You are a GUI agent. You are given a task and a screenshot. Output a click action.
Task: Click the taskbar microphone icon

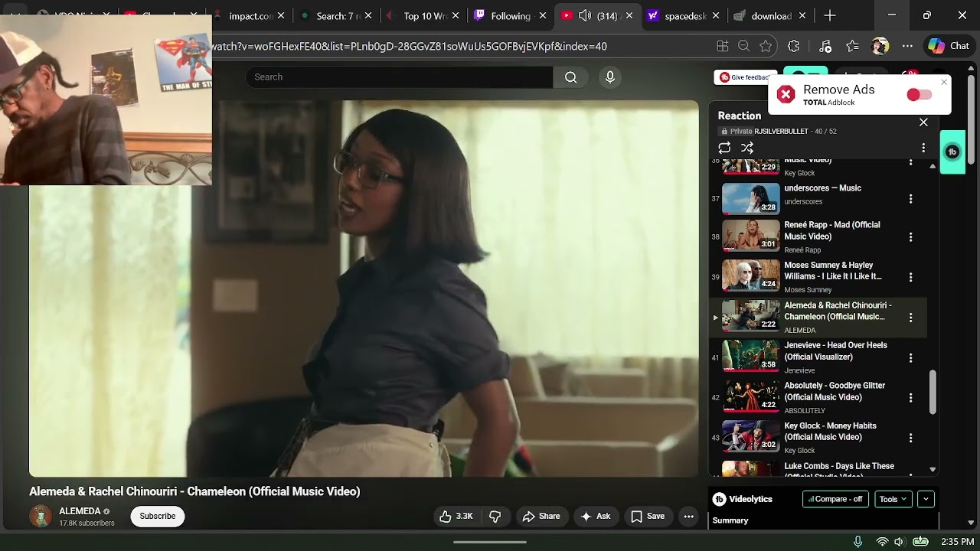(x=857, y=541)
